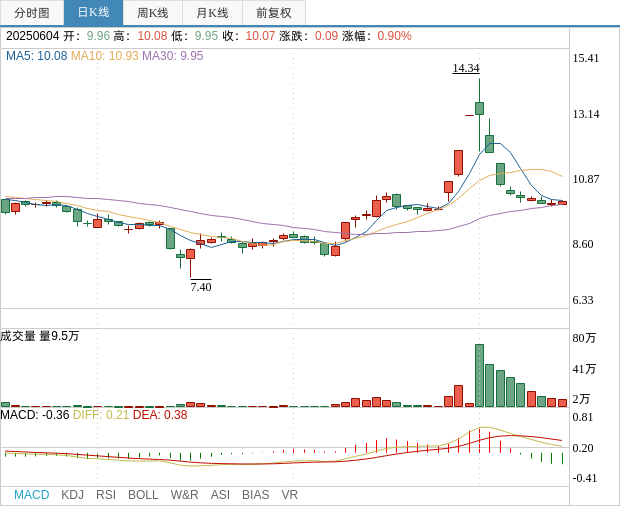Select the MACD indicator
Image resolution: width=620 pixels, height=506 pixels.
[32, 495]
